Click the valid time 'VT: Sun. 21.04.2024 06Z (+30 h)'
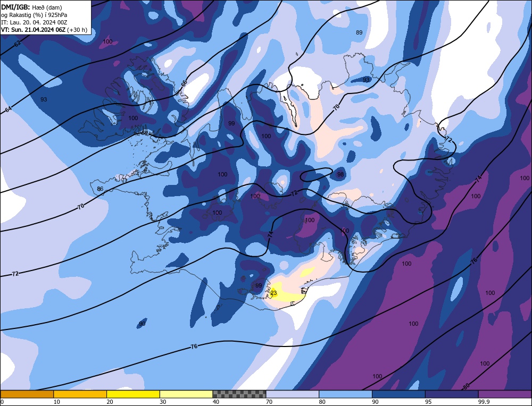 click(44, 30)
